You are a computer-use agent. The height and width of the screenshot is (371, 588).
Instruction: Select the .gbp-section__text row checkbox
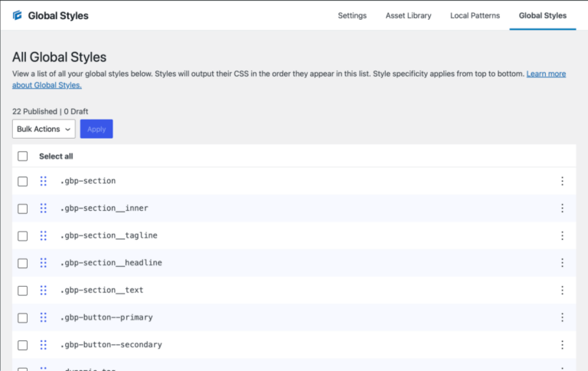[x=22, y=291]
